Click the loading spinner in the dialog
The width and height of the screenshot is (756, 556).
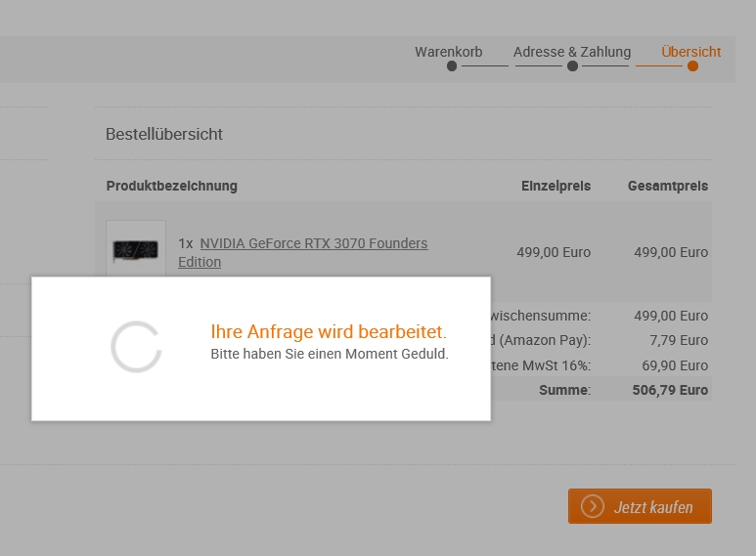tap(136, 347)
